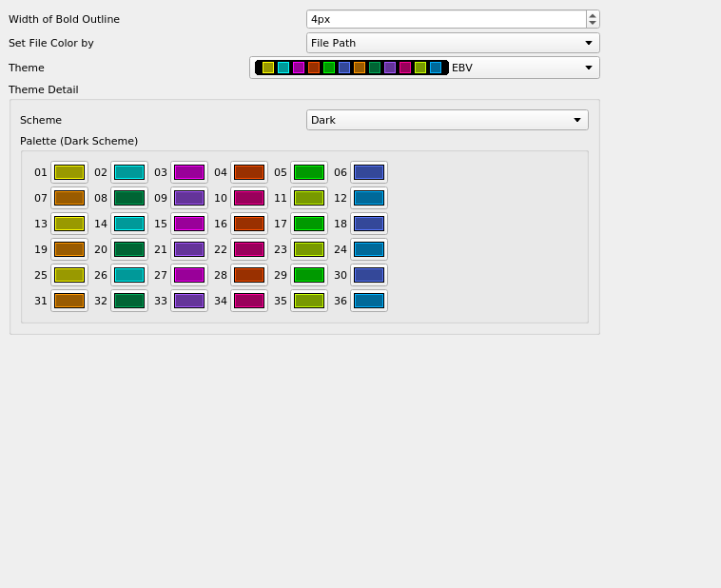Click palette color swatch 14
Viewport: 721px width, 588px height.
pos(129,224)
